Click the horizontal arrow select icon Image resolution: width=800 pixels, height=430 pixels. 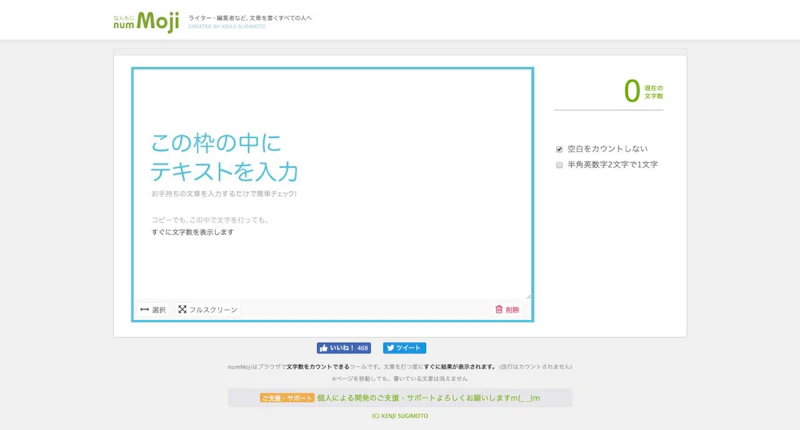click(x=144, y=310)
